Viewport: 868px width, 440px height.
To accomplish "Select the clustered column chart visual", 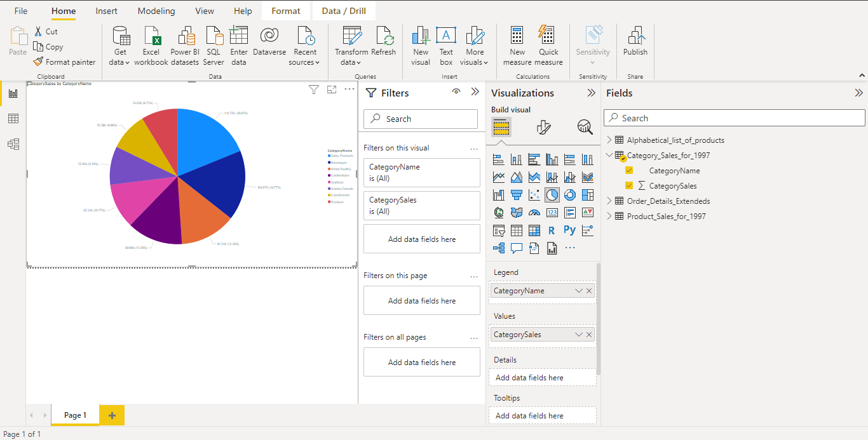I will tap(552, 159).
